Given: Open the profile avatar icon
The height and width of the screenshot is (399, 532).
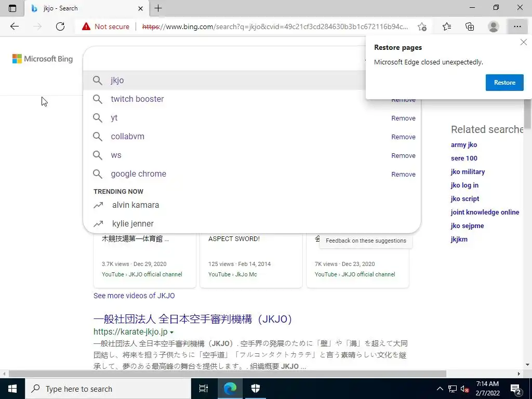Looking at the screenshot, I should pyautogui.click(x=494, y=26).
